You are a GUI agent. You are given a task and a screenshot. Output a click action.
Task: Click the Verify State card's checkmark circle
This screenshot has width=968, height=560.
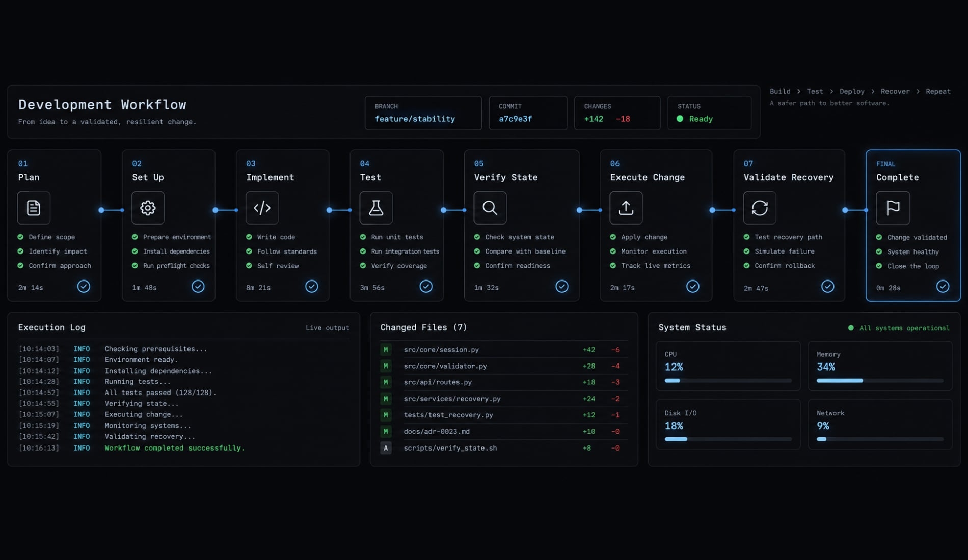(x=561, y=286)
